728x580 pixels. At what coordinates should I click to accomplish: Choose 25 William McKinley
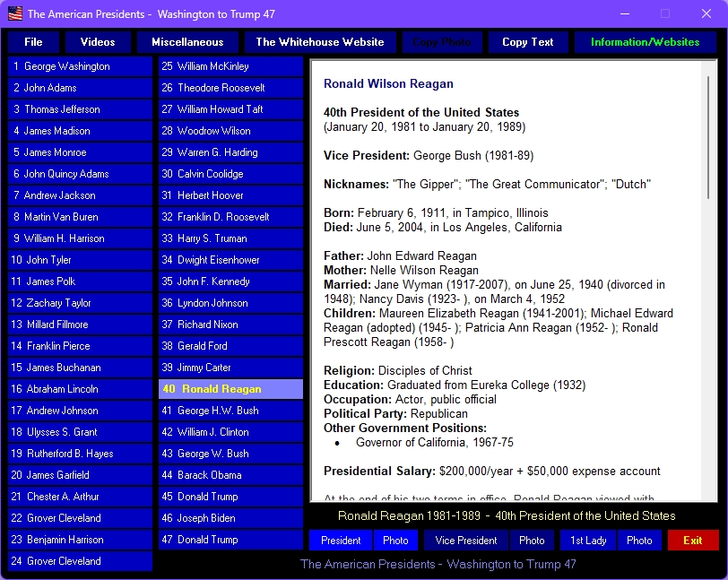[x=230, y=66]
